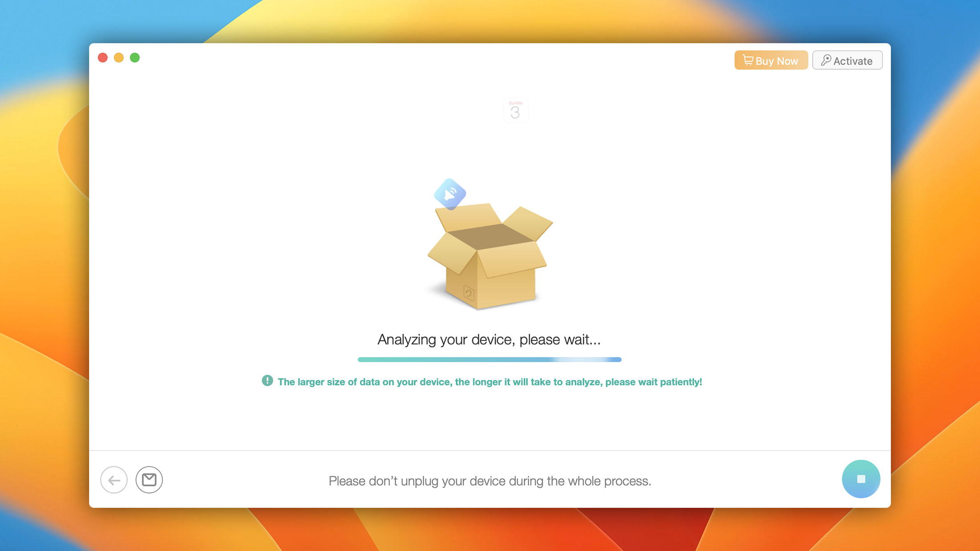
Task: Click the don't unplug device notice
Action: pyautogui.click(x=490, y=481)
